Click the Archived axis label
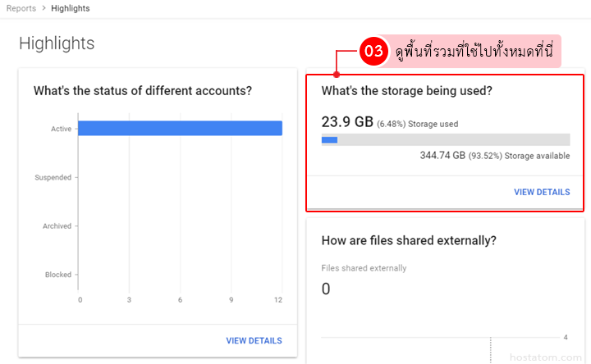This screenshot has height=364, width=591. click(57, 225)
